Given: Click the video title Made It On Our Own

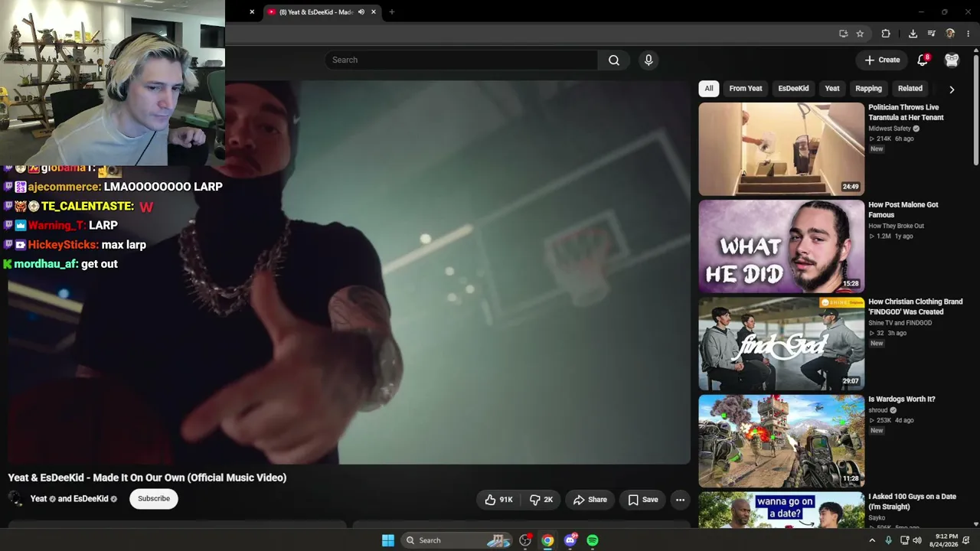Looking at the screenshot, I should click(147, 478).
